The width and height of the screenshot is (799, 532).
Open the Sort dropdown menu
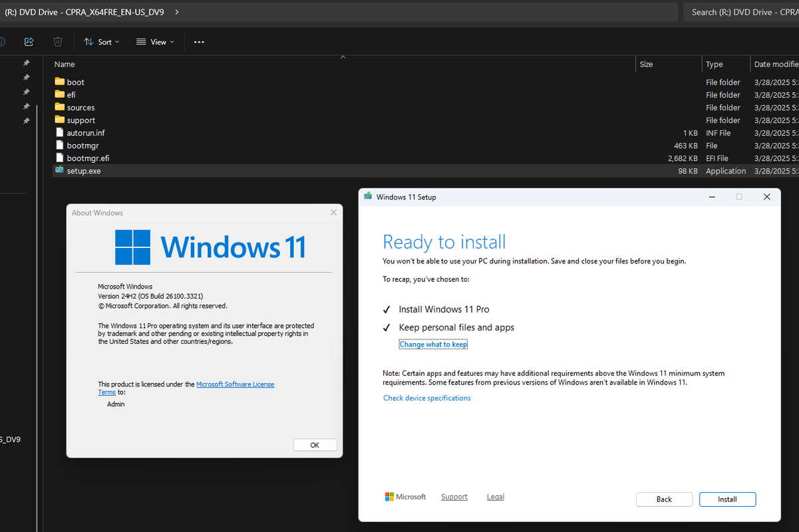[x=102, y=42]
